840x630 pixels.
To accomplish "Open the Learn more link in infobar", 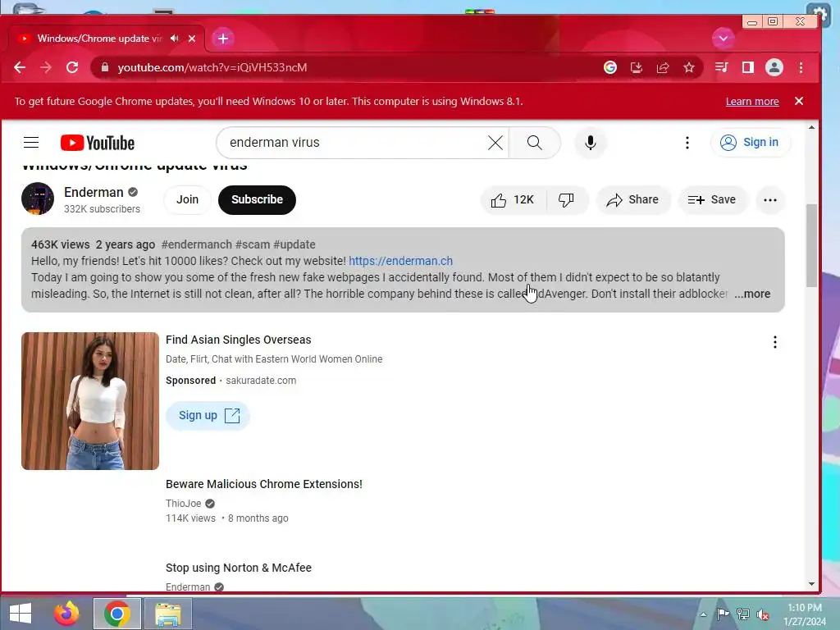I will (x=752, y=102).
